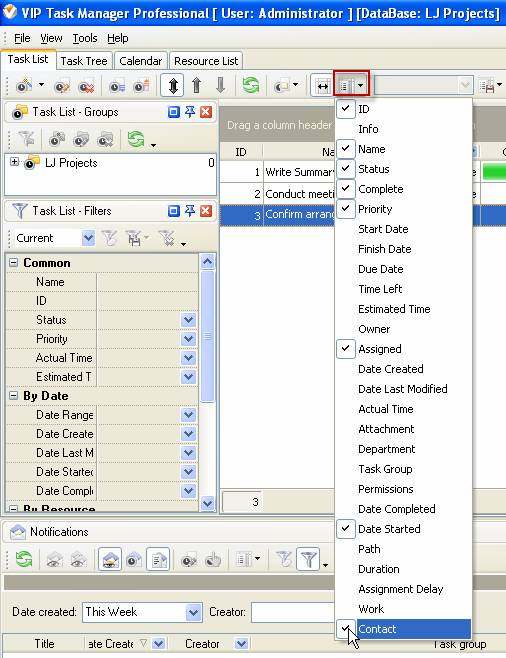
Task: Switch to the Calendar tab
Action: pos(141,61)
